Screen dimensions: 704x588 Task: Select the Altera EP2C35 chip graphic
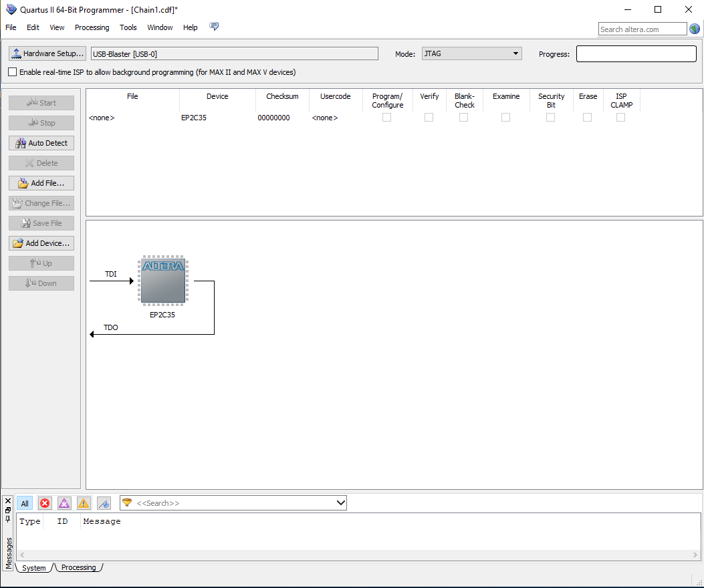[163, 281]
